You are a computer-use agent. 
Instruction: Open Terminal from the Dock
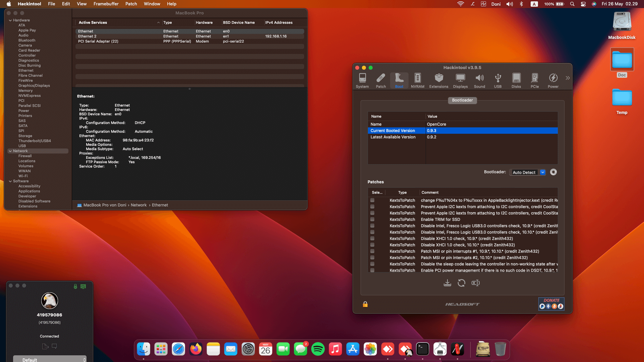(423, 349)
